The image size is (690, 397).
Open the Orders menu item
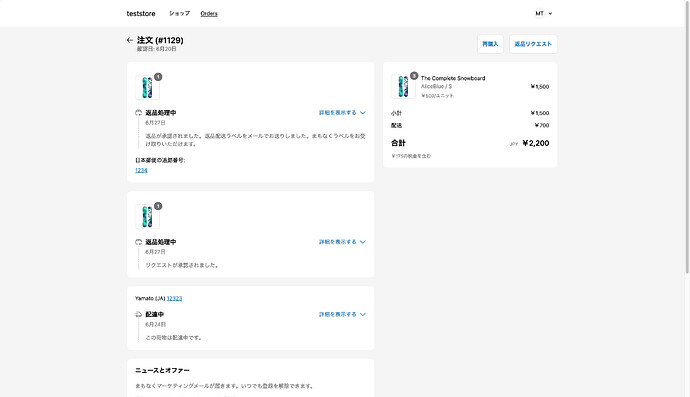tap(209, 14)
